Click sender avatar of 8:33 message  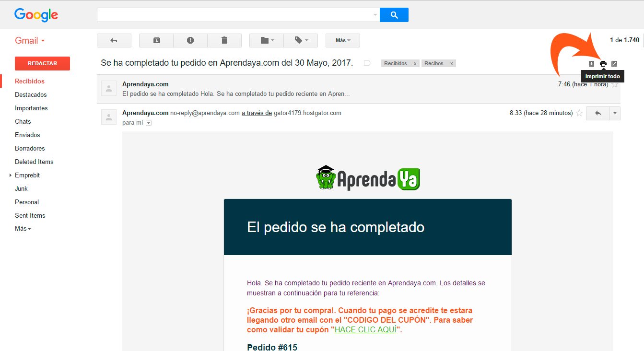pyautogui.click(x=109, y=117)
